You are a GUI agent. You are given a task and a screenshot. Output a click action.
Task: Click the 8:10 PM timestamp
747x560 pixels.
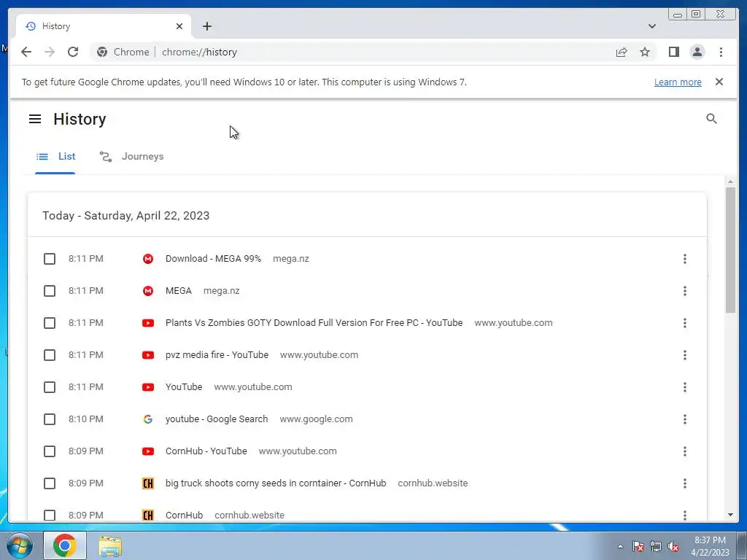pos(86,419)
